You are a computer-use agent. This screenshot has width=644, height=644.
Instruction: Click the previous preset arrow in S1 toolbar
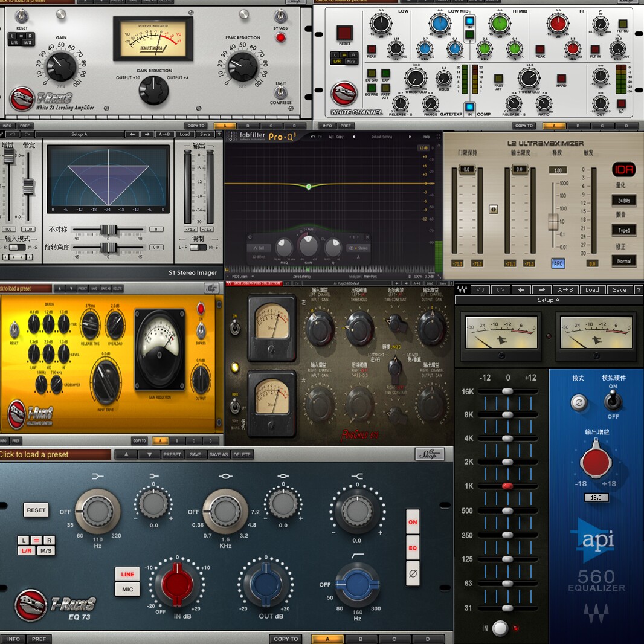point(132,134)
